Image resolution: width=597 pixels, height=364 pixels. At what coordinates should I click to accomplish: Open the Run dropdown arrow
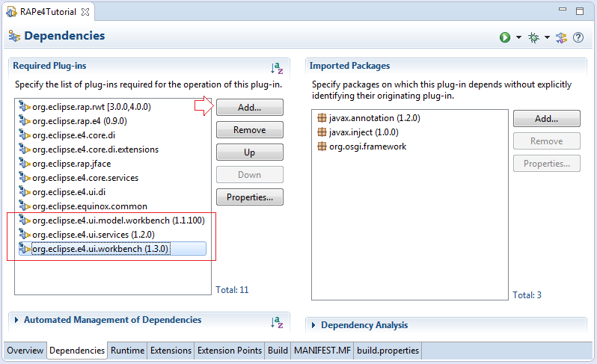click(518, 37)
